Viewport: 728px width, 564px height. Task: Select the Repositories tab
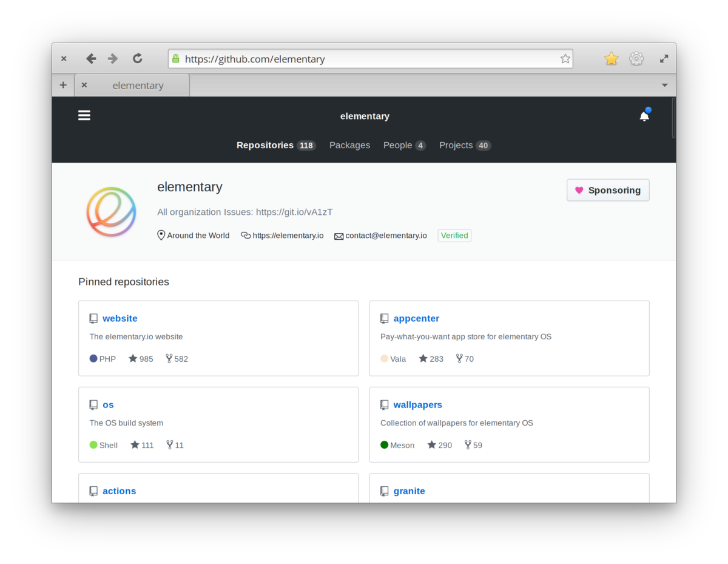[276, 145]
